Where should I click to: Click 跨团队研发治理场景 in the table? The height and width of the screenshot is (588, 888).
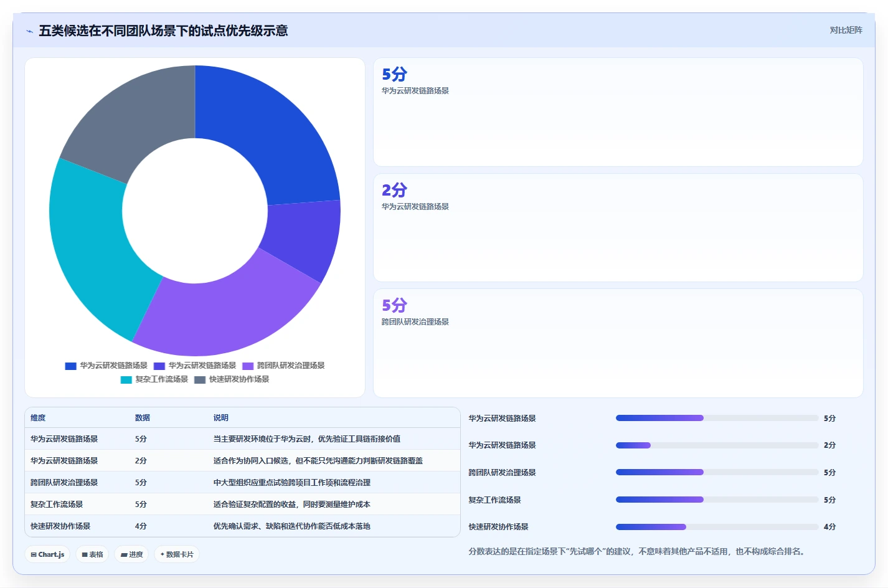click(x=64, y=483)
